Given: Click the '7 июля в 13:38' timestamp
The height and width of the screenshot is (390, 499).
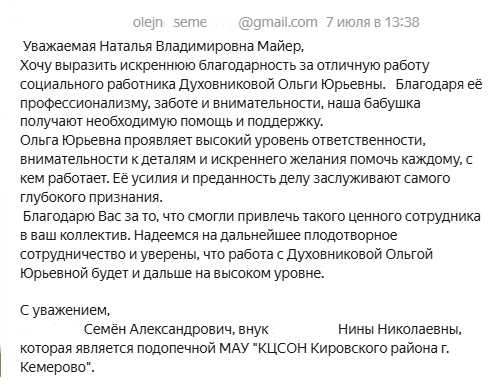Looking at the screenshot, I should click(x=373, y=22).
